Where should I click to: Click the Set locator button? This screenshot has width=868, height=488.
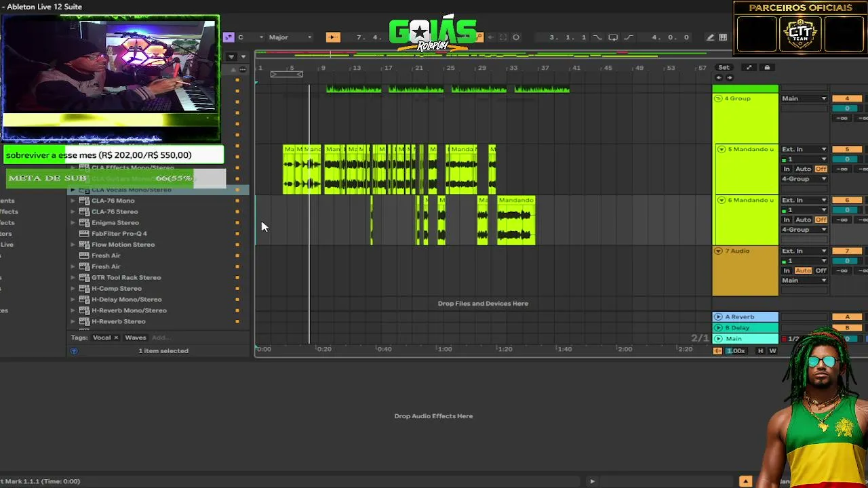(x=724, y=68)
